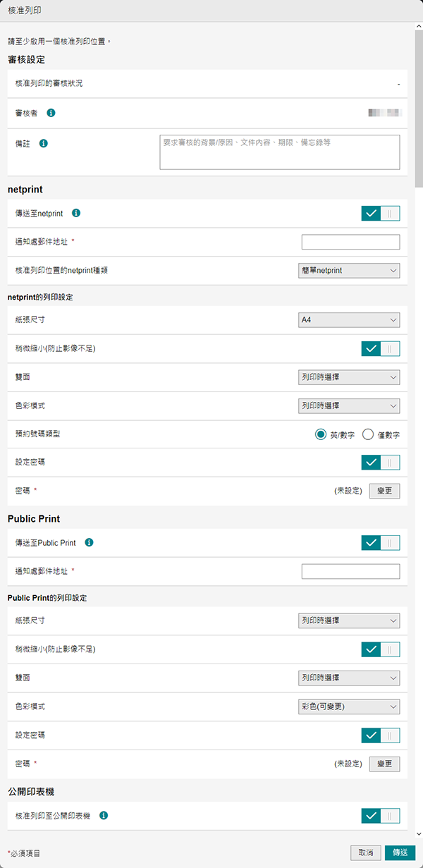
Task: Click the 備註 remarks text area
Action: pyautogui.click(x=280, y=152)
